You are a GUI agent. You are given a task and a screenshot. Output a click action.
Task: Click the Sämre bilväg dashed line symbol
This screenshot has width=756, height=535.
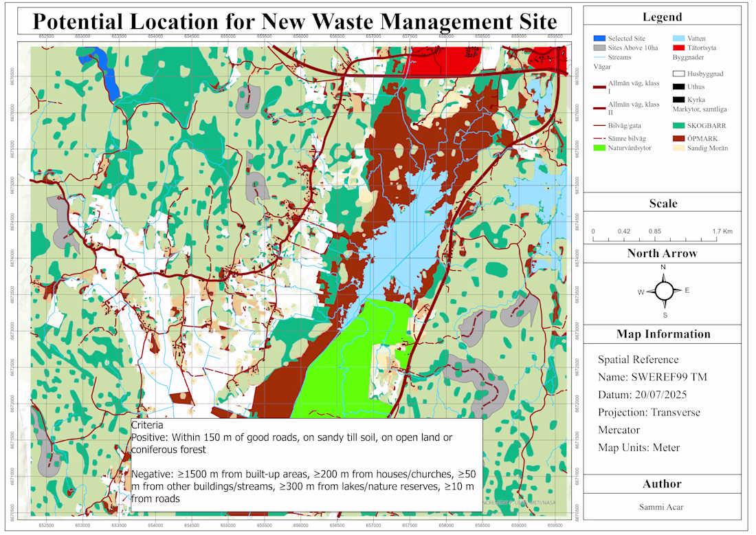pos(599,138)
